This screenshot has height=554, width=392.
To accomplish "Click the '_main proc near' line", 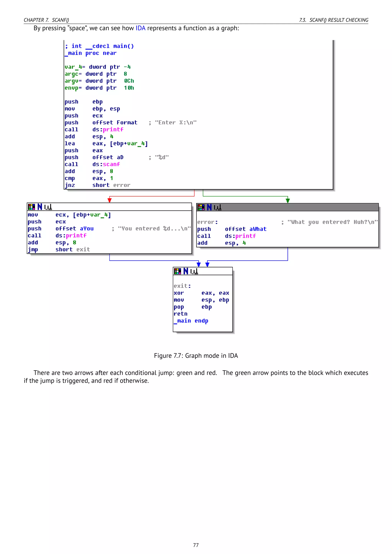I will pyautogui.click(x=91, y=53).
